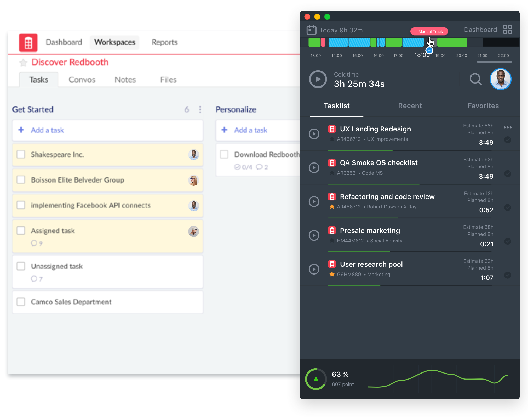
Task: Check the Shakespeare Inc. task checkbox
Action: pos(21,154)
